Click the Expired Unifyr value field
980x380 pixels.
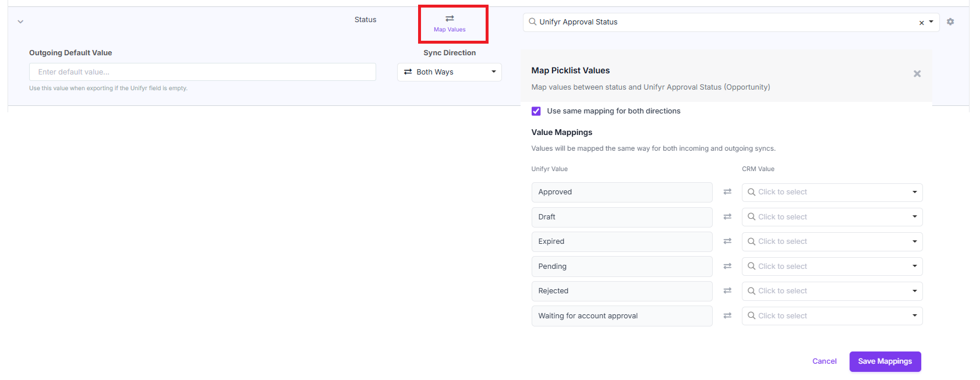(x=622, y=242)
